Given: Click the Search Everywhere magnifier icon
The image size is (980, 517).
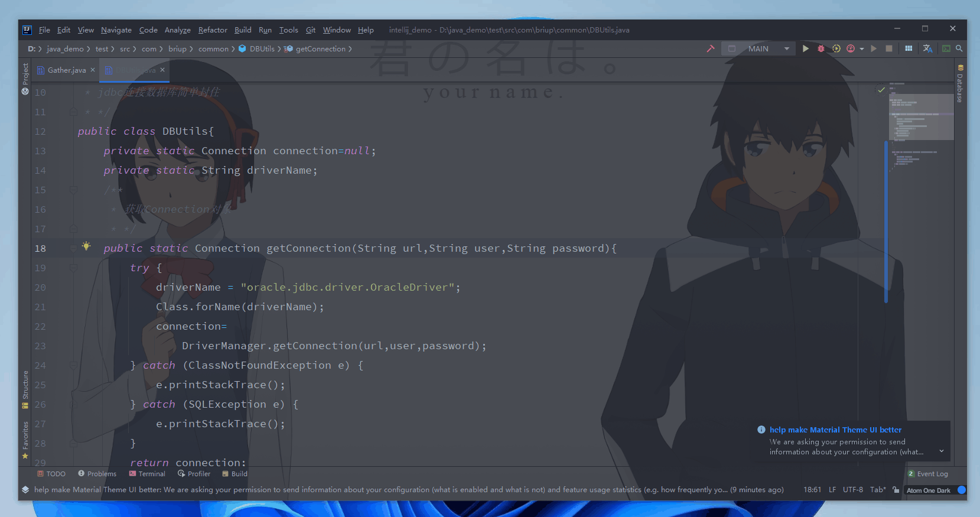Looking at the screenshot, I should (959, 48).
